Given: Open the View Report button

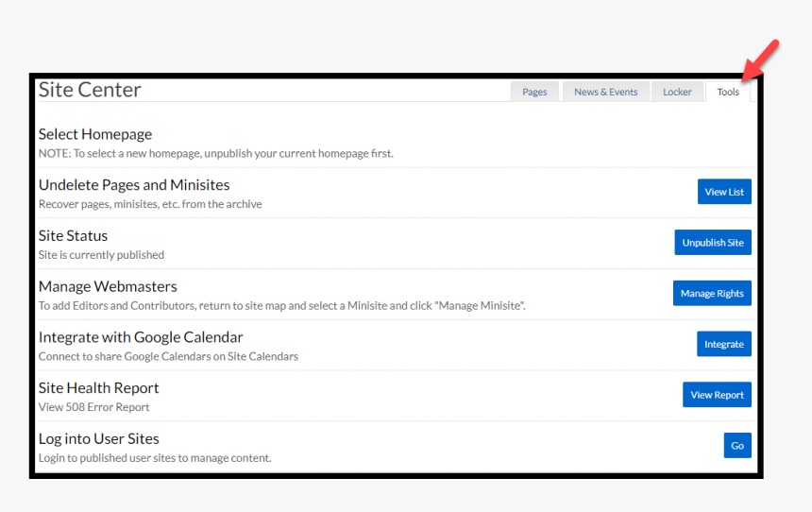Looking at the screenshot, I should (x=717, y=395).
